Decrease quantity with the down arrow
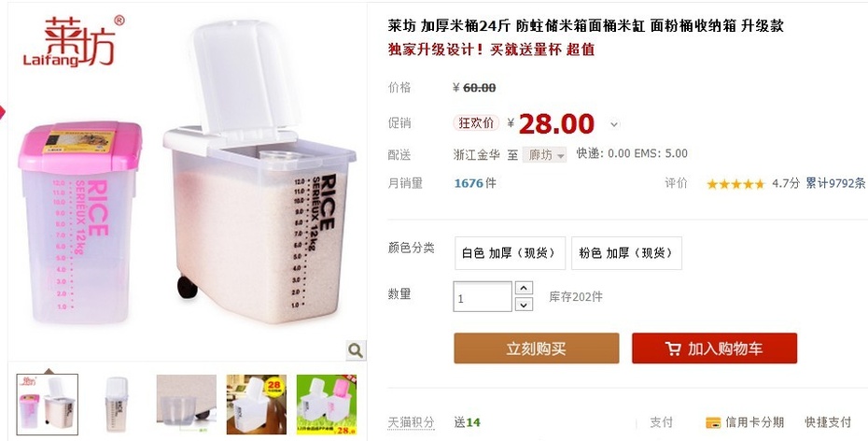 [524, 305]
